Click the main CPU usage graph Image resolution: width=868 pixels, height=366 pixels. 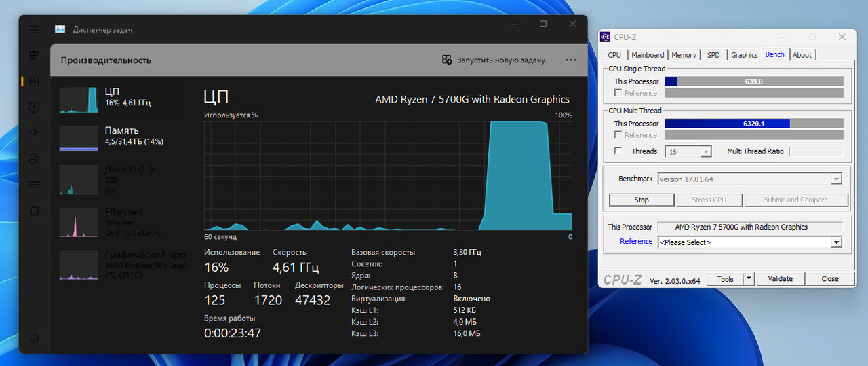[x=388, y=176]
